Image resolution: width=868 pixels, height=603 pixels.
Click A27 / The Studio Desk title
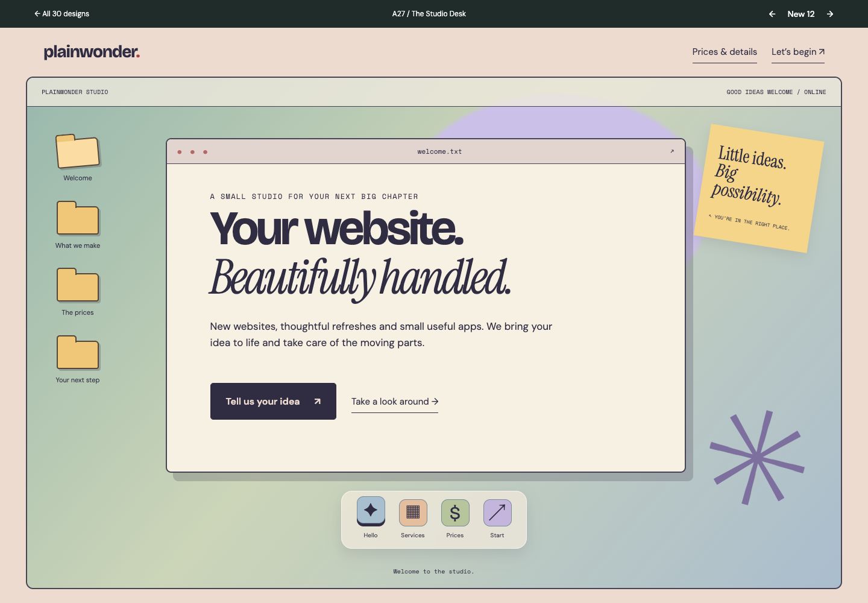coord(429,14)
